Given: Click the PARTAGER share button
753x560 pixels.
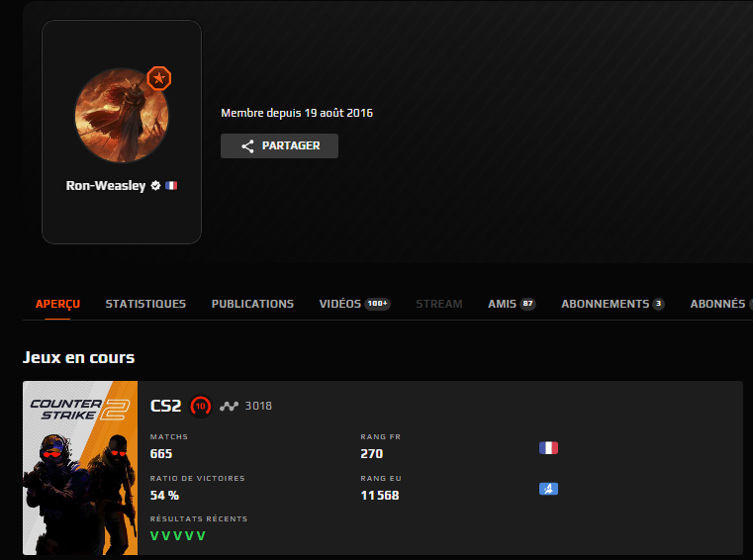Looking at the screenshot, I should (x=279, y=146).
